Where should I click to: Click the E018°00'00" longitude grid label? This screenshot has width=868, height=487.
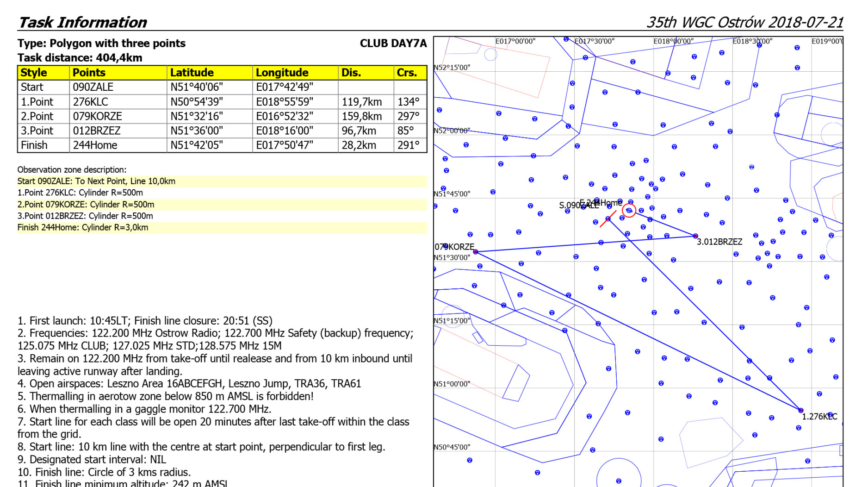(x=673, y=41)
